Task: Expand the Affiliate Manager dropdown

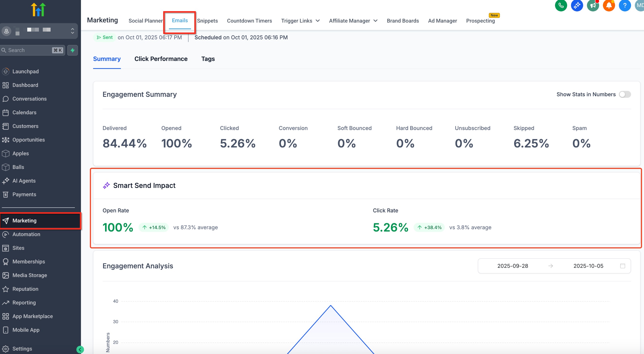Action: pyautogui.click(x=353, y=21)
